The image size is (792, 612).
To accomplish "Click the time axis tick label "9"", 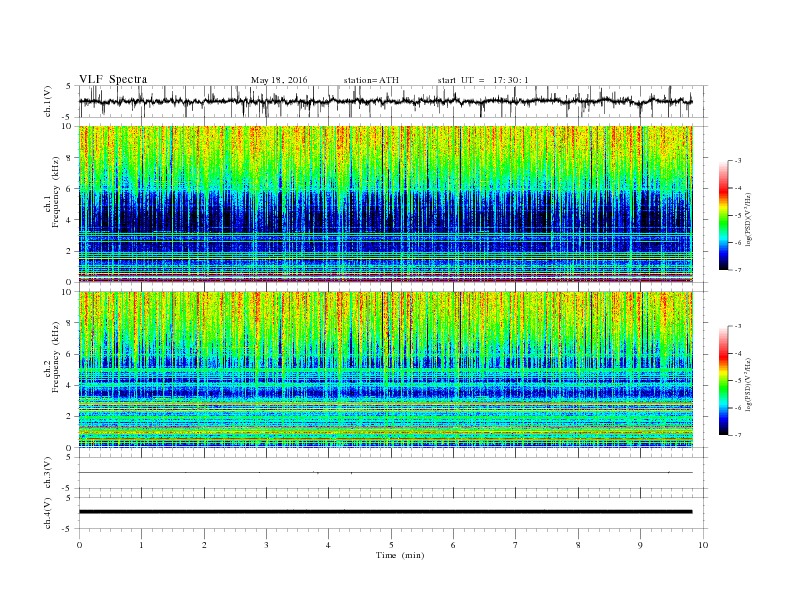I will (640, 545).
